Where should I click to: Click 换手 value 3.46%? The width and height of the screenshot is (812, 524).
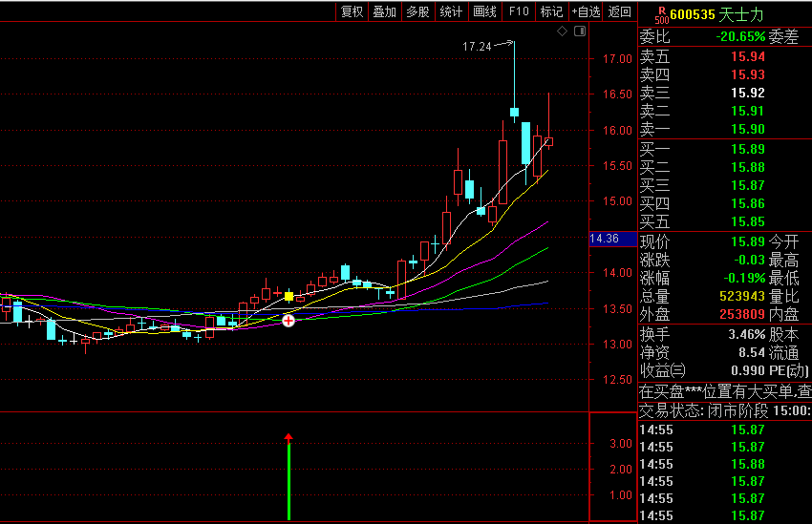pyautogui.click(x=747, y=334)
